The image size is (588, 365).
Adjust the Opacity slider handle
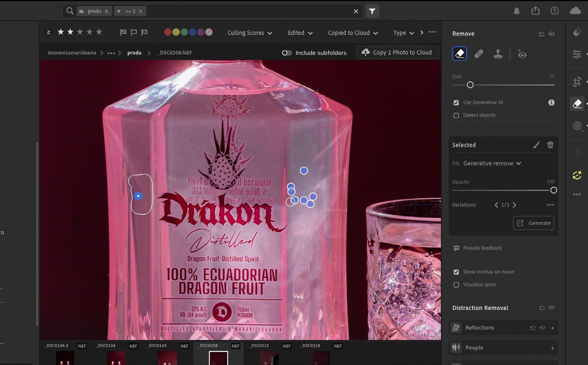pos(553,190)
